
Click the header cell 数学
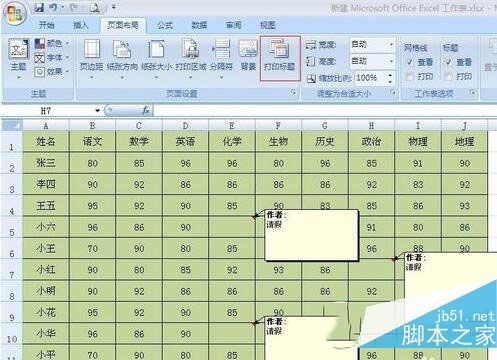(x=139, y=142)
